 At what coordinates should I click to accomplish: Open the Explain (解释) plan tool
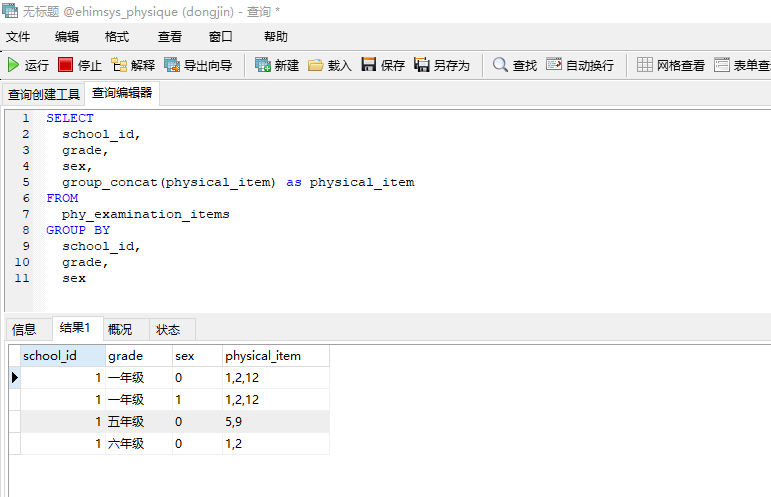pyautogui.click(x=133, y=65)
